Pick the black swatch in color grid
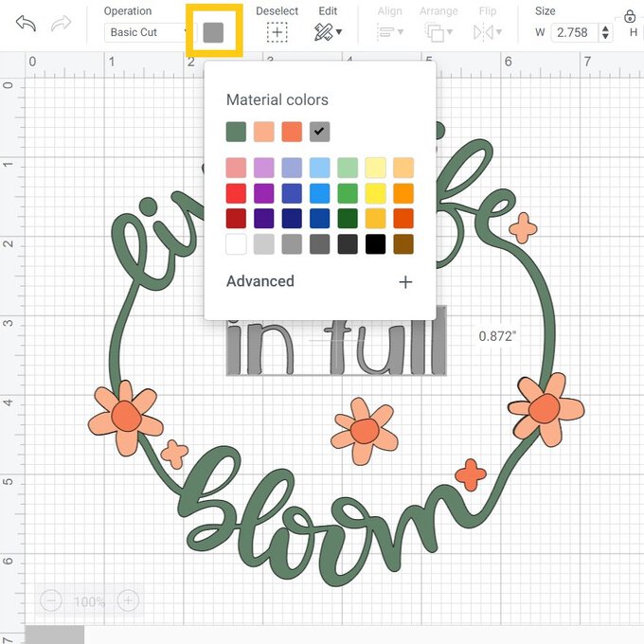 [x=376, y=243]
